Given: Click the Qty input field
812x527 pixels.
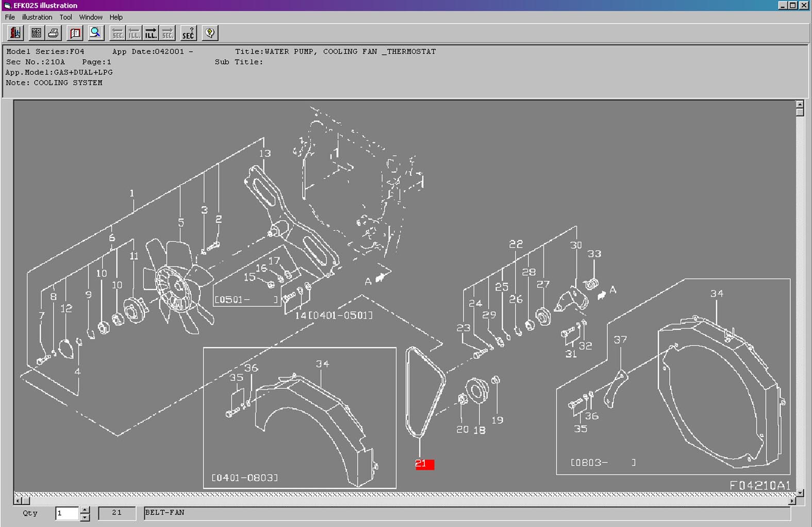Looking at the screenshot, I should point(67,513).
